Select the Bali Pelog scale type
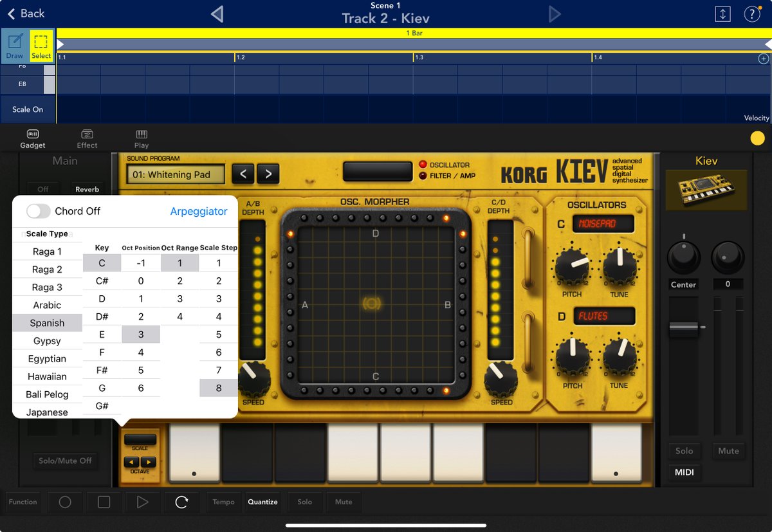This screenshot has width=772, height=532. [x=47, y=394]
